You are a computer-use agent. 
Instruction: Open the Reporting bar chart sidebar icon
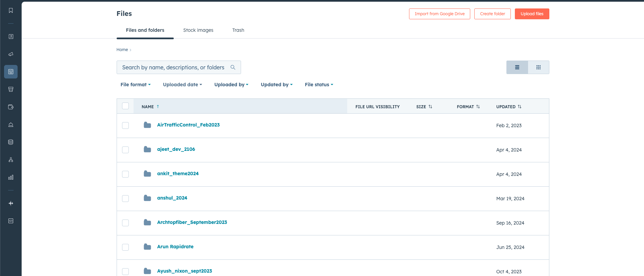(x=11, y=177)
